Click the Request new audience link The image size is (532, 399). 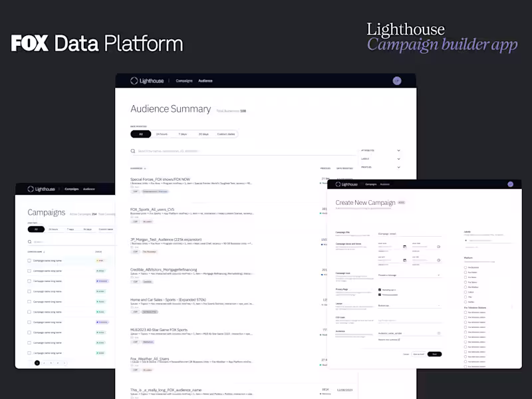click(x=389, y=340)
